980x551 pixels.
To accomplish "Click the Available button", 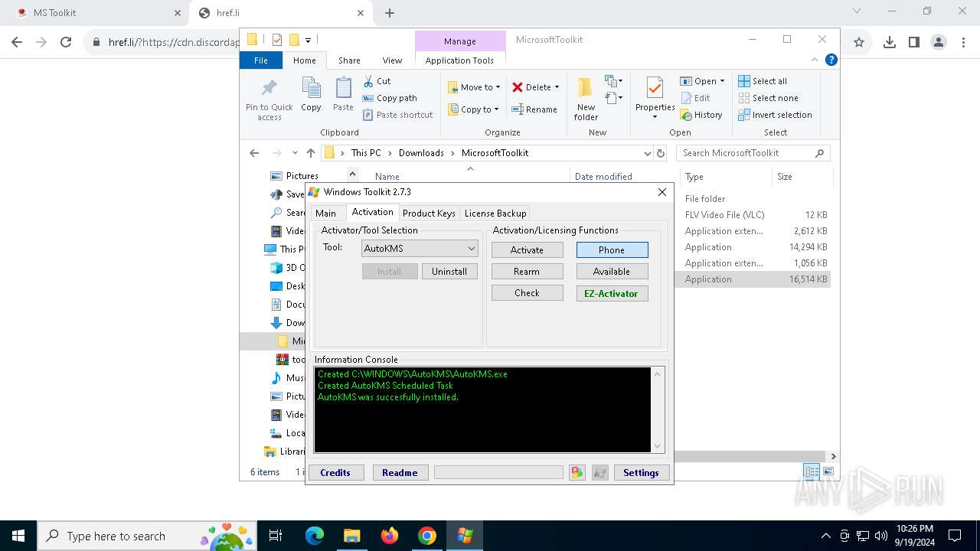I will [x=612, y=272].
